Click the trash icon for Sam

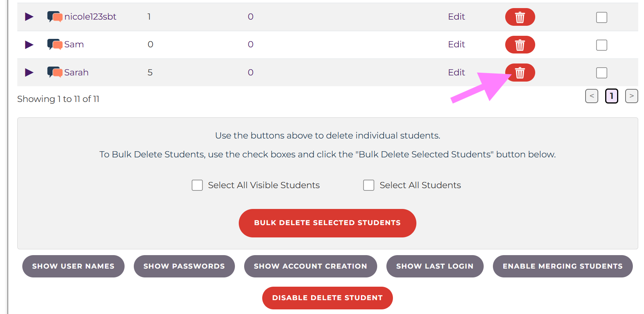click(x=520, y=45)
